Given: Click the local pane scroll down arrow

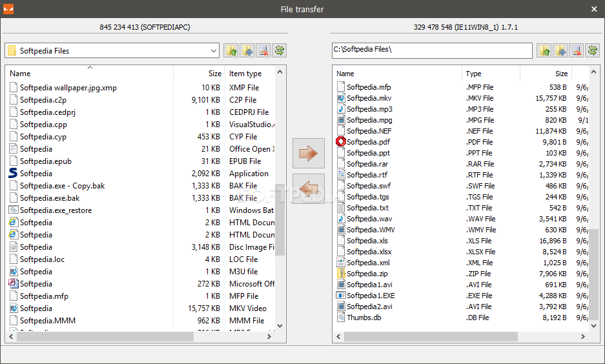Looking at the screenshot, I should 280,326.
